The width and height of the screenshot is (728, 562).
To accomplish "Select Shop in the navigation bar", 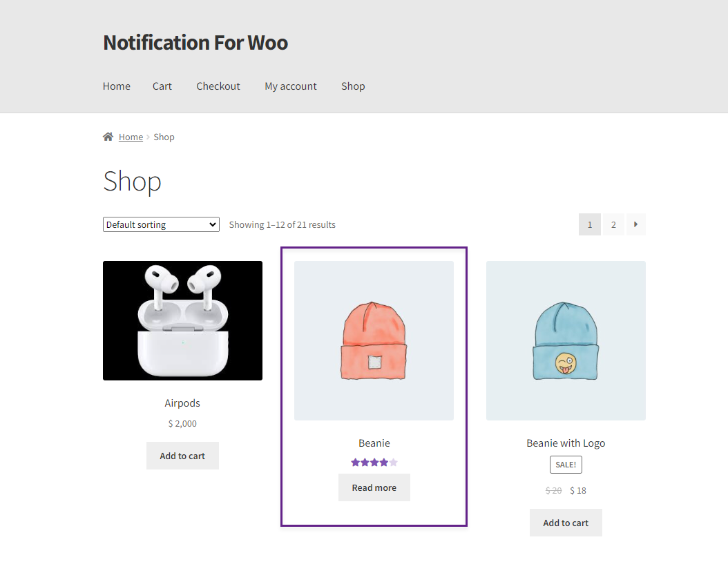I will pos(353,86).
